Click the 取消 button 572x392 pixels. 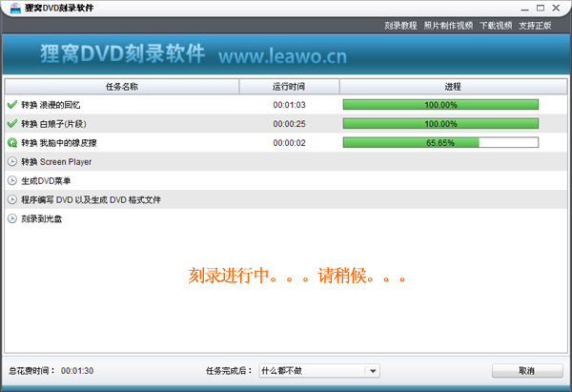click(527, 371)
